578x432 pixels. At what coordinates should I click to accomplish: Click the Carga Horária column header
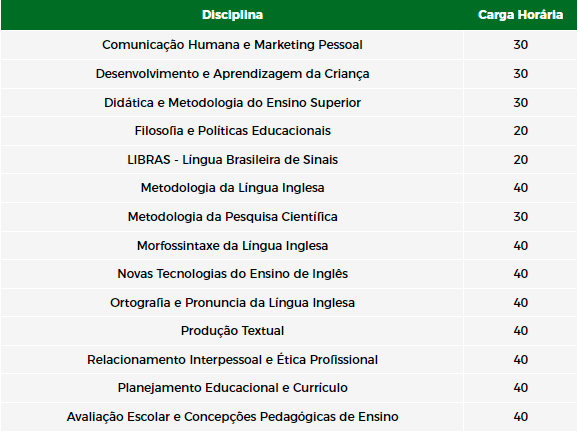520,15
